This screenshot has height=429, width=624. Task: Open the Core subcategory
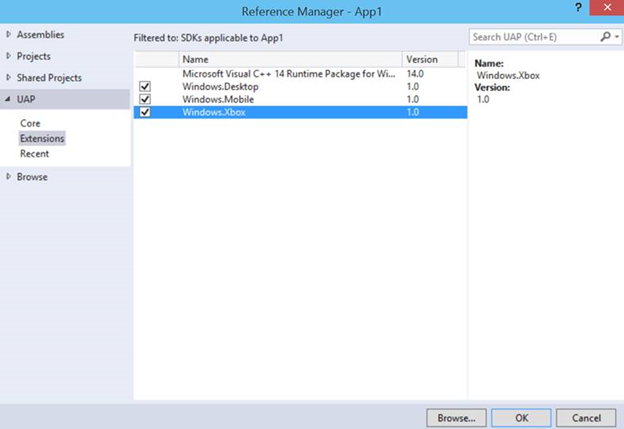[x=30, y=123]
